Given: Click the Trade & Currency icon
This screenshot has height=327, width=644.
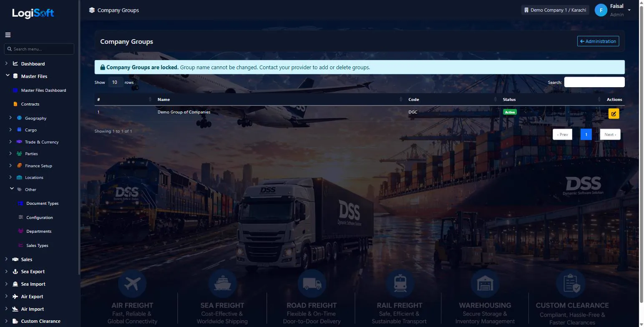Looking at the screenshot, I should [x=19, y=142].
